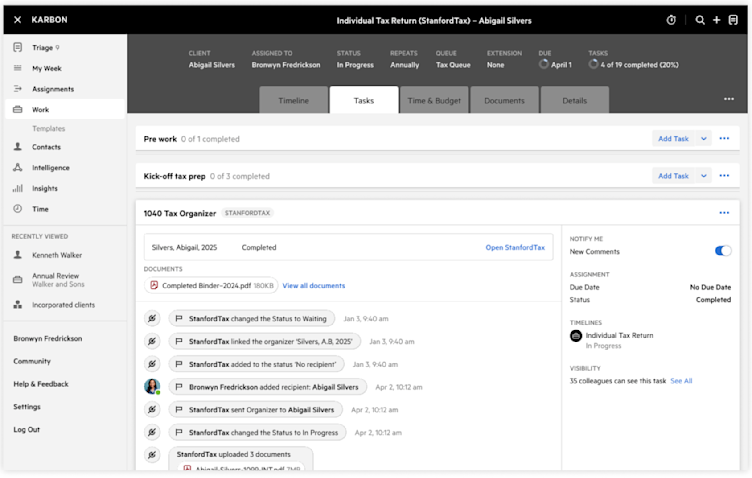Expand Add Task dropdown in Kick-off tax prep
752x478 pixels.
click(704, 176)
